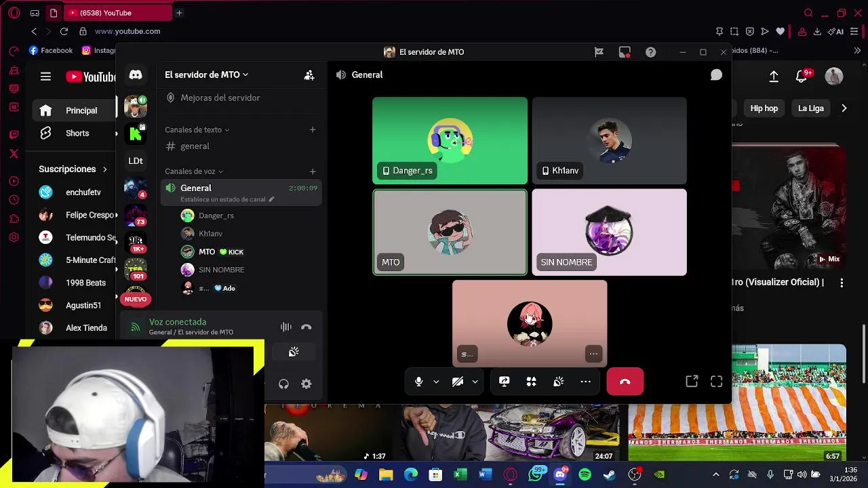The height and width of the screenshot is (488, 868).
Task: Enter full screen for Discord call
Action: 716,382
